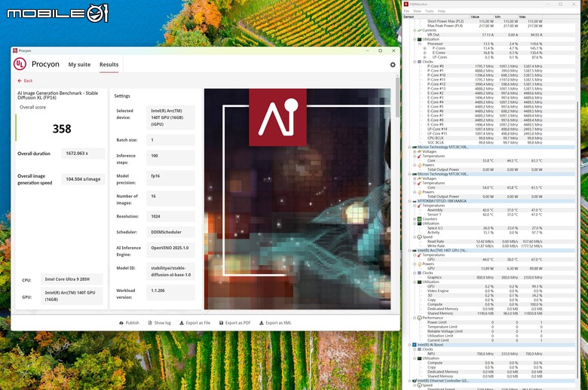588x390 pixels.
Task: Click the Procyon results vertical scrollbar
Action: [397, 97]
